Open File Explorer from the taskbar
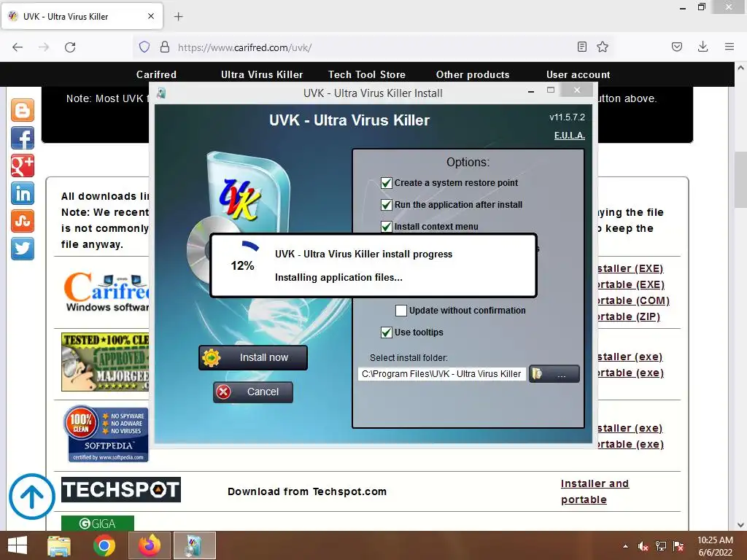Screen dimensions: 747x560 tap(59, 545)
